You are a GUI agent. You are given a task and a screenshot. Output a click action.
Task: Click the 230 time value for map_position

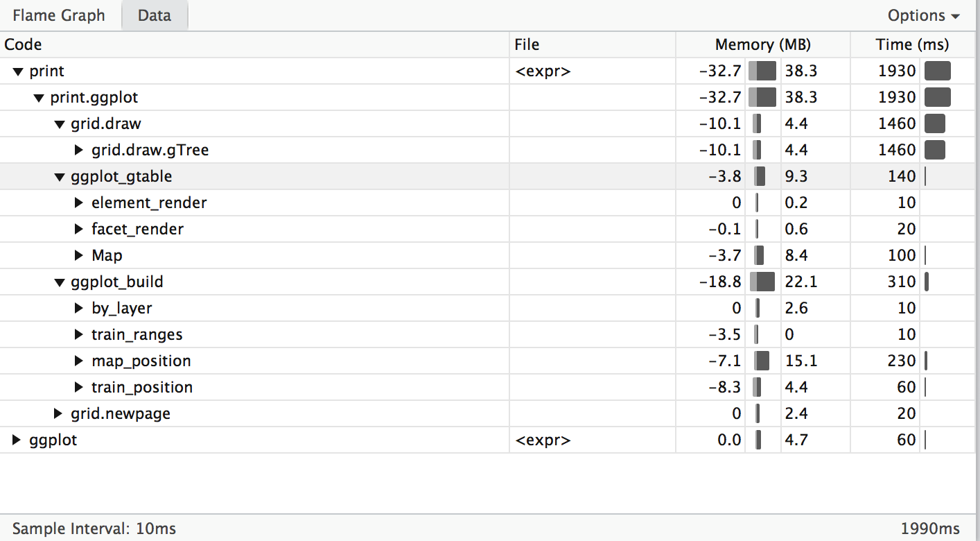click(x=902, y=361)
